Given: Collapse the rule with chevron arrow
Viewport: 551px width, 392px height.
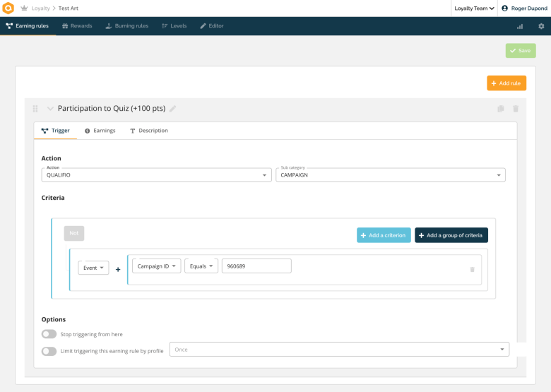Looking at the screenshot, I should pyautogui.click(x=50, y=109).
